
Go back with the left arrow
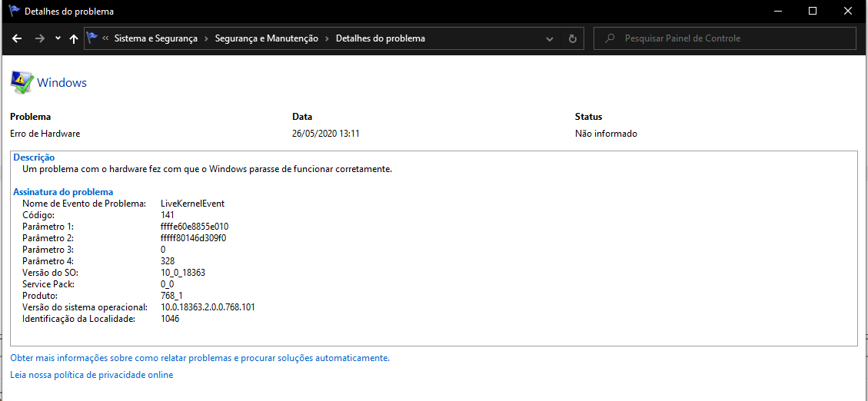point(17,38)
